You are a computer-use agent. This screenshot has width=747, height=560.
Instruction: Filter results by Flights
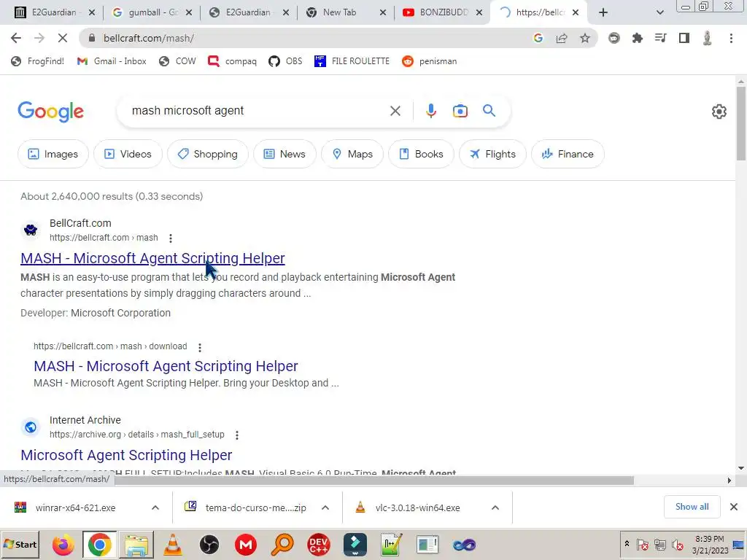(492, 154)
